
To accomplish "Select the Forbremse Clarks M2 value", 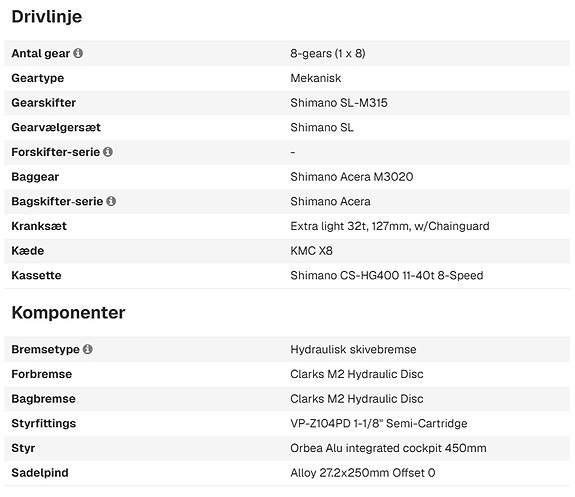I will [x=356, y=374].
